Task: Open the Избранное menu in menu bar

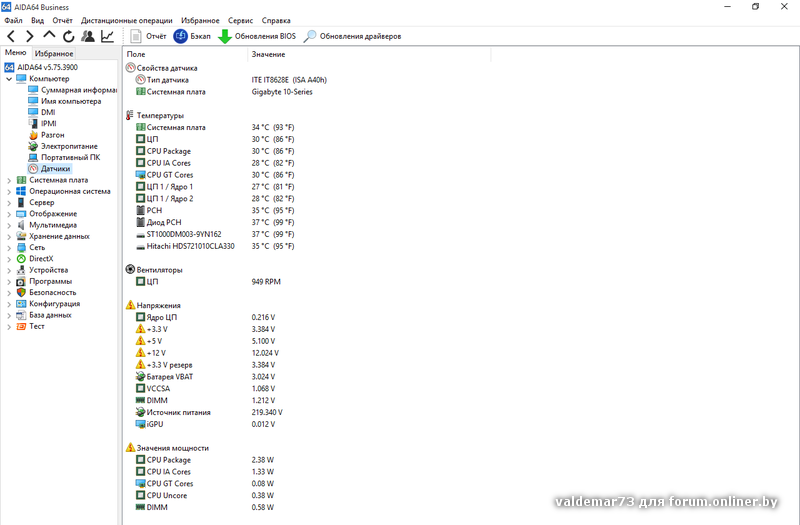Action: click(200, 20)
